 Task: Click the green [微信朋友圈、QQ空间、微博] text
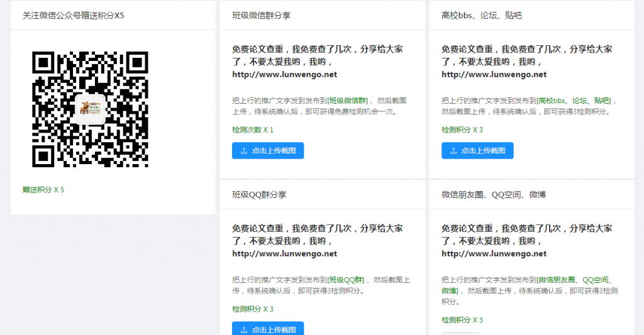[x=527, y=285]
